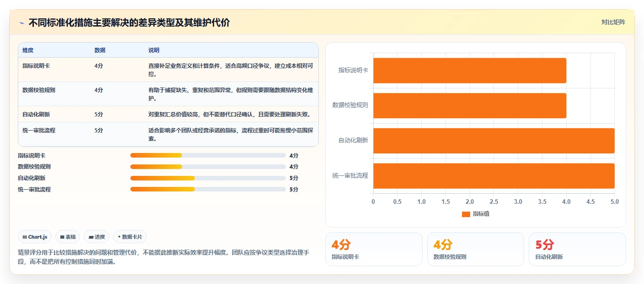Click the orange 指标值 legend swatch
Screen dimensions: 644x284
pos(466,214)
